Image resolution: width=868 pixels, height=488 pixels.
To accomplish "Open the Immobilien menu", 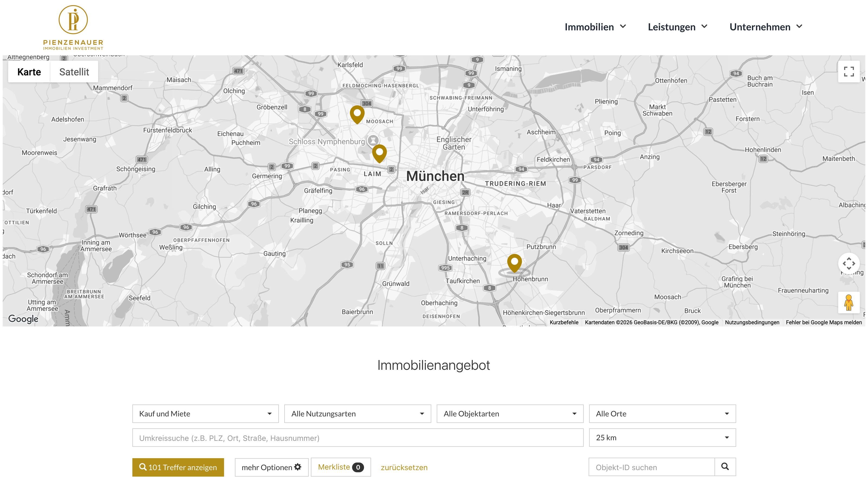I will pyautogui.click(x=595, y=27).
